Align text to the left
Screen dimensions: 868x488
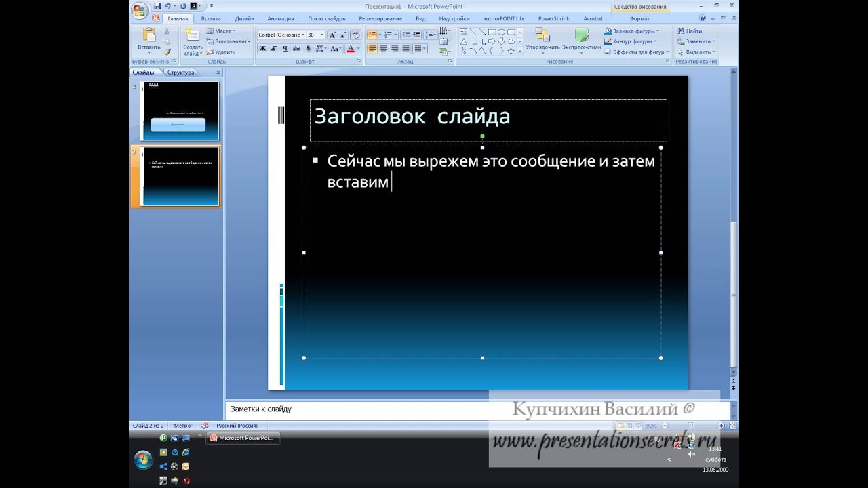(372, 49)
